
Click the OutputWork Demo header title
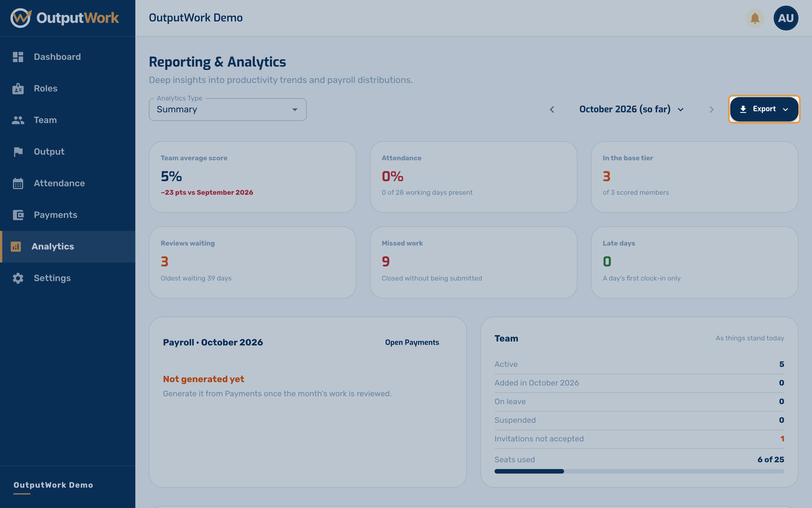pyautogui.click(x=196, y=18)
